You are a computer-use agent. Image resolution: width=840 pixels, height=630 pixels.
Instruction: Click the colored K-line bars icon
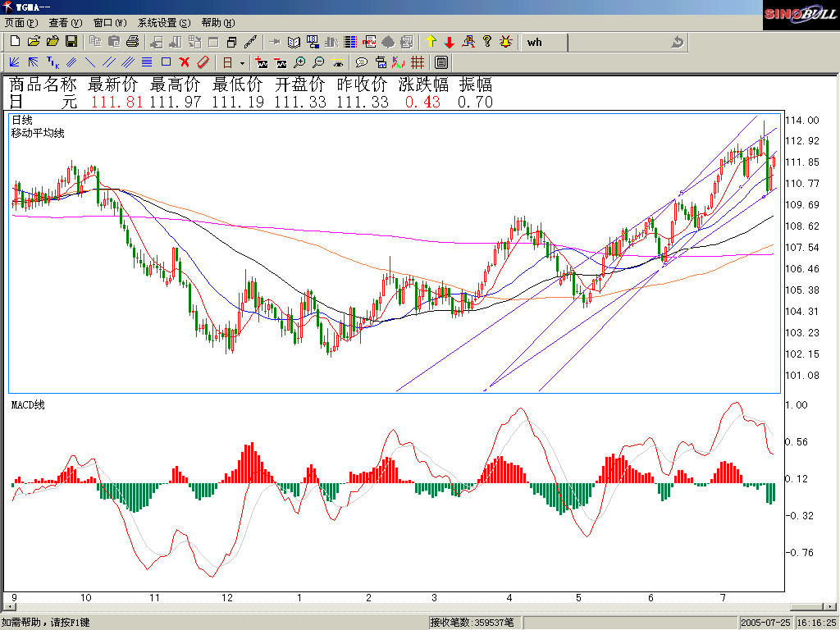click(398, 62)
